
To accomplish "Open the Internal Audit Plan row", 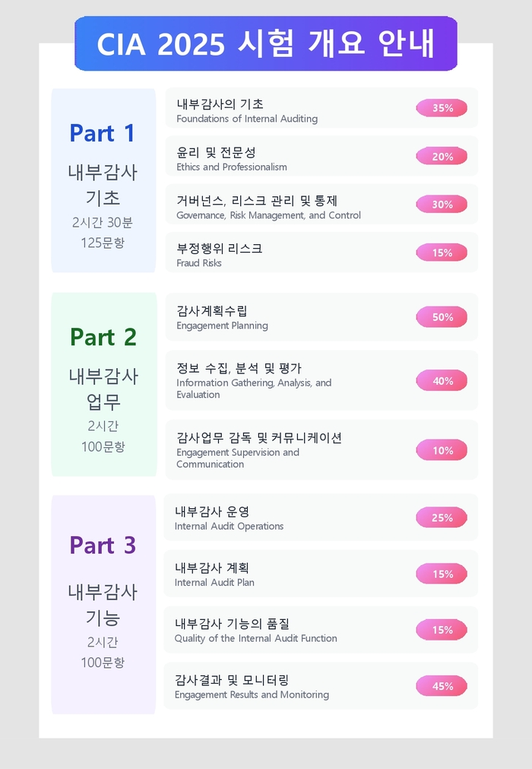I will [321, 574].
